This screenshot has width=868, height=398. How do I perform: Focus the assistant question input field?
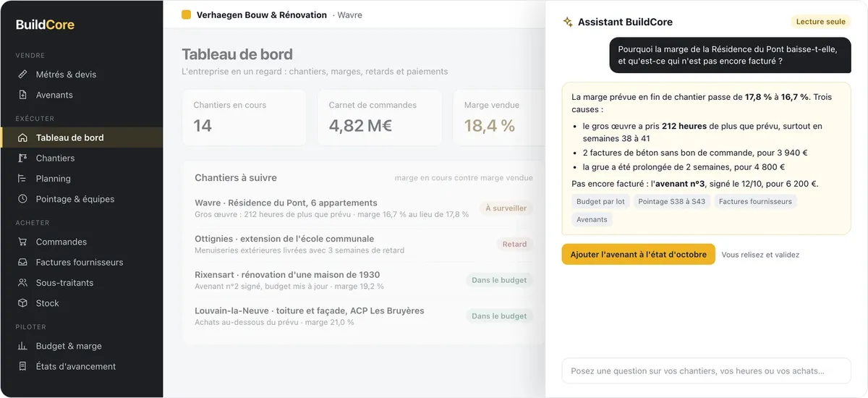[x=706, y=371]
